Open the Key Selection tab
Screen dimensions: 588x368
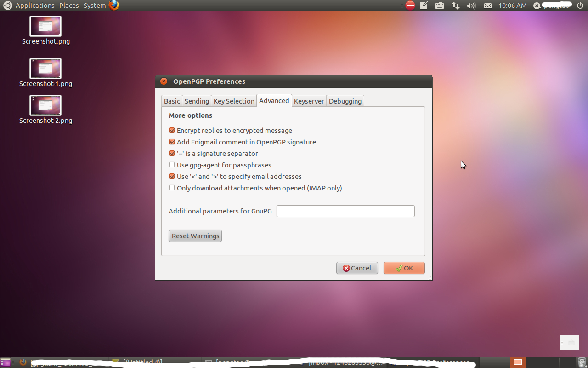coord(234,101)
